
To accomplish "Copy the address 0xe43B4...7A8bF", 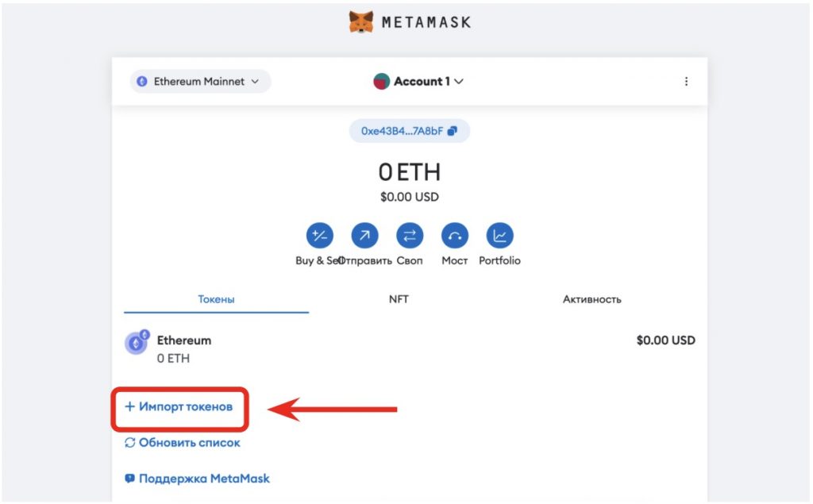I will pyautogui.click(x=409, y=131).
